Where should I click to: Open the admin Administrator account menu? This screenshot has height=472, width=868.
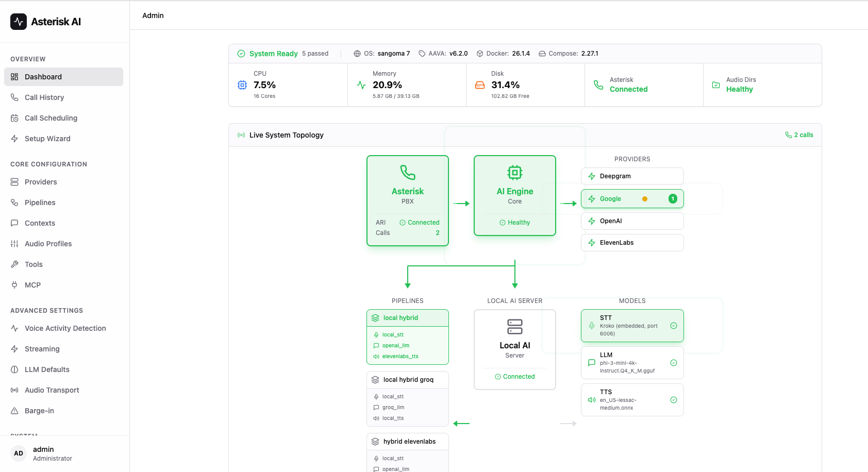coord(52,453)
